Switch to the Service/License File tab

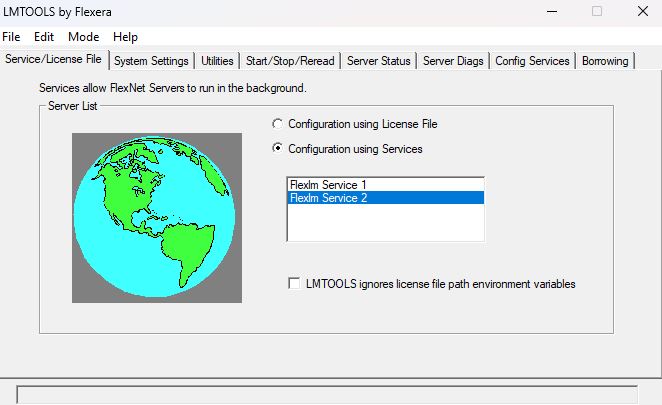(53, 60)
